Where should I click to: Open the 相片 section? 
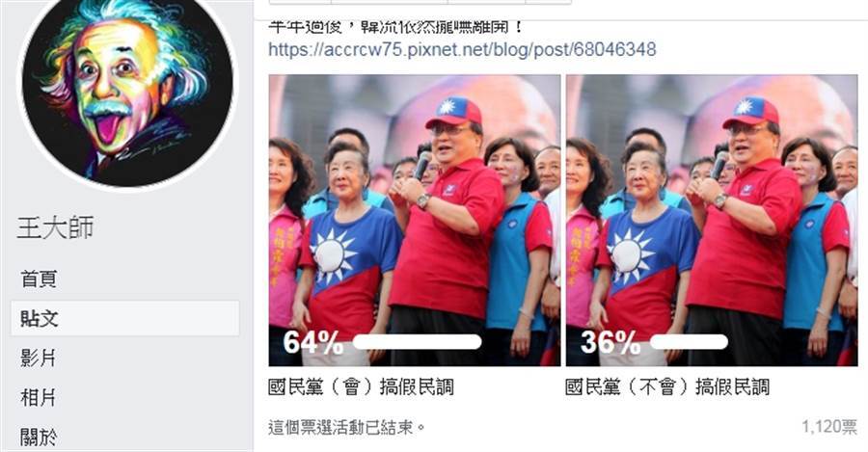39,397
